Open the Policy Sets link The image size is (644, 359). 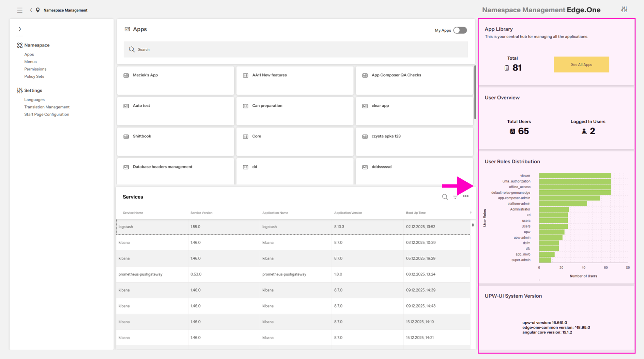(34, 76)
